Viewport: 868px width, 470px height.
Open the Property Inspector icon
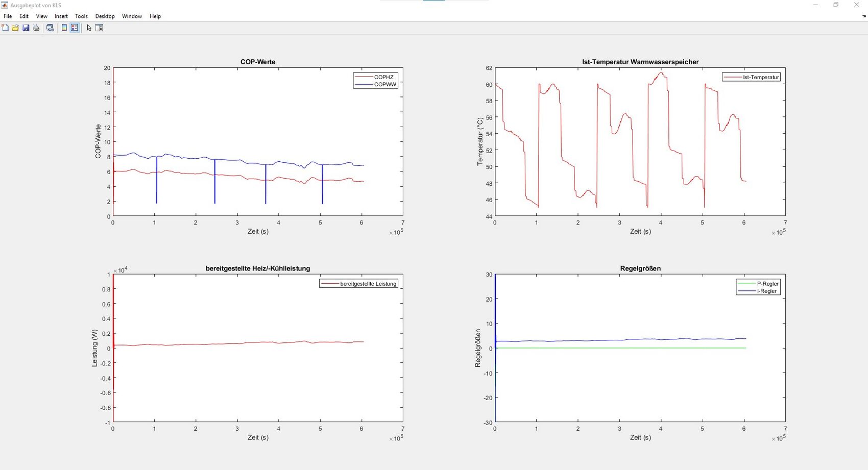[x=99, y=28]
